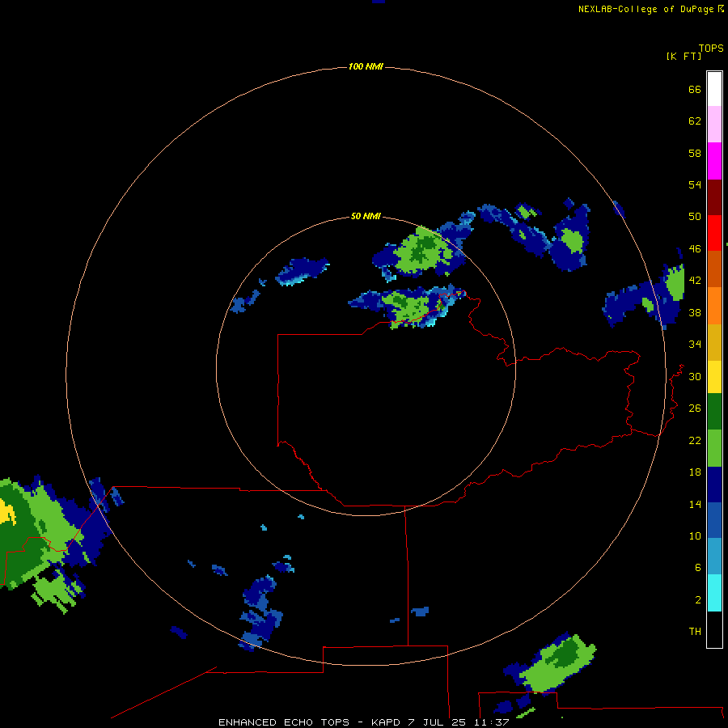The height and width of the screenshot is (728, 728).
Task: Select the light green 22 kft legend swatch
Action: (714, 447)
